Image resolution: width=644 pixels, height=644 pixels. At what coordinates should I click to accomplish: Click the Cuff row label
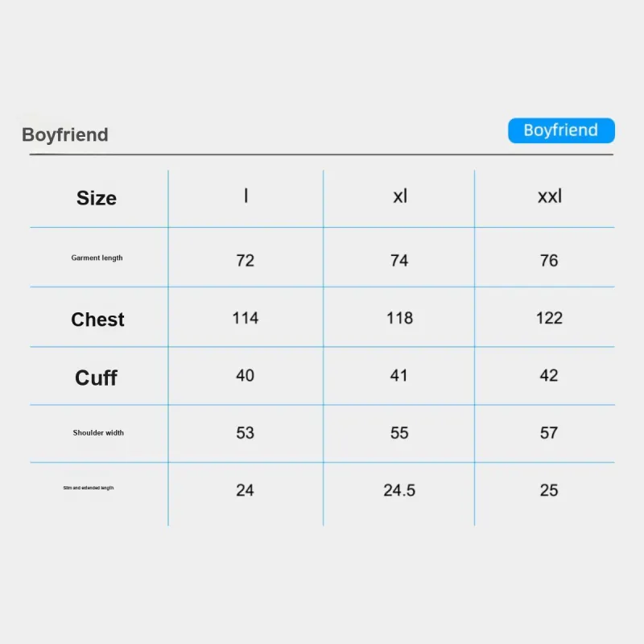[96, 378]
